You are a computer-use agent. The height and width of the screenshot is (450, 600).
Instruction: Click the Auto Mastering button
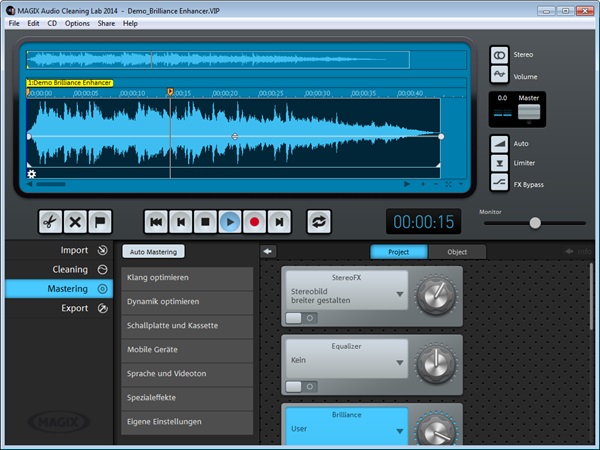click(x=155, y=252)
